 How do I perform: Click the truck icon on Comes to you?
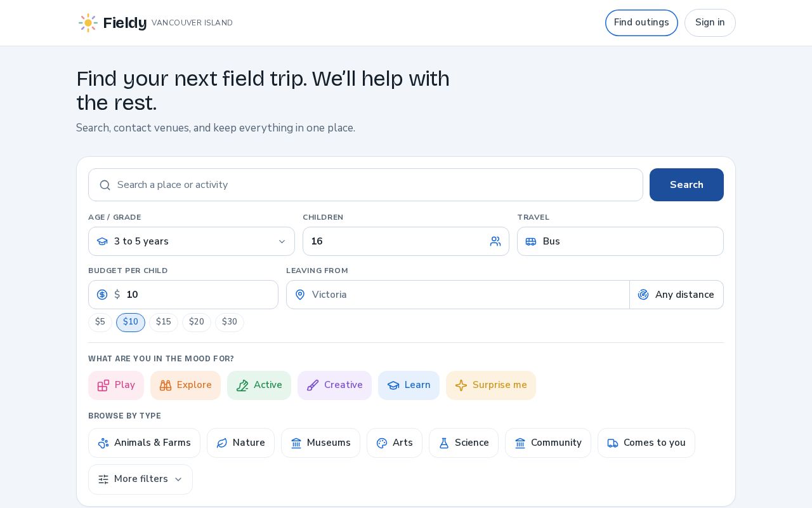click(x=613, y=443)
